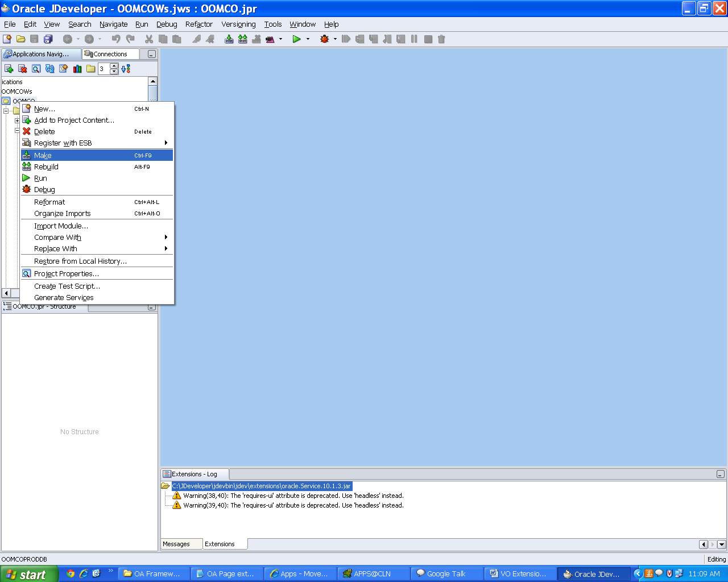Open the Run button dropdown arrow
The image size is (728, 582).
[x=308, y=39]
